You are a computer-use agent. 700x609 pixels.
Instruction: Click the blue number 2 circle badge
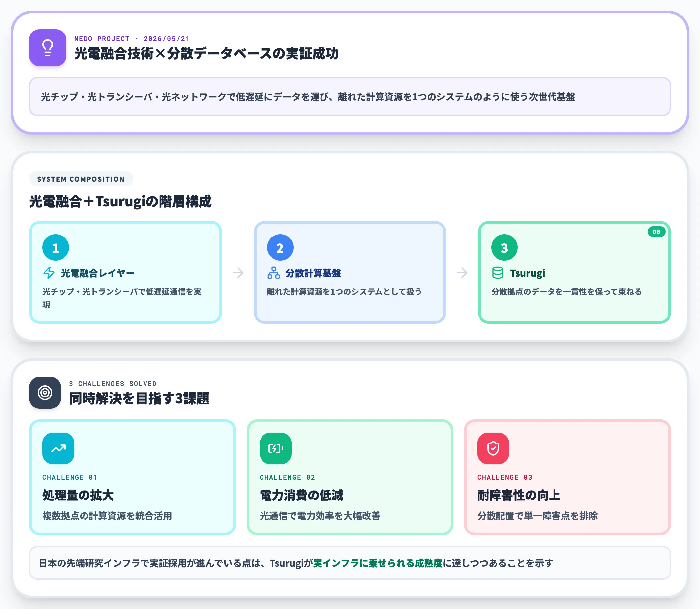tap(280, 248)
